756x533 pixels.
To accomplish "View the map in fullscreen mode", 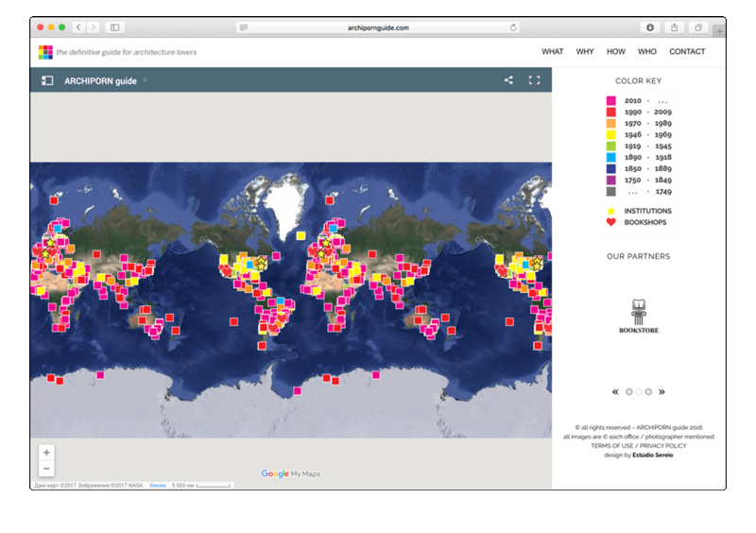I will [x=534, y=80].
